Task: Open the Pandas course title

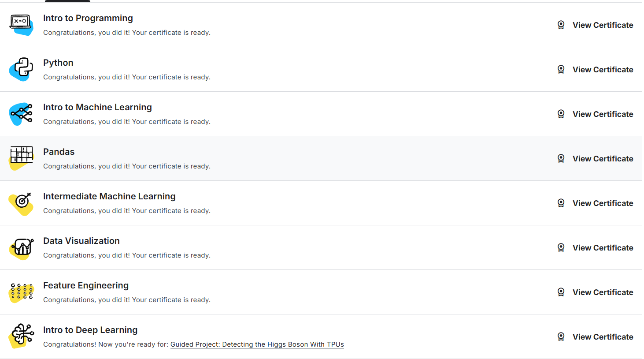Action: [x=59, y=152]
